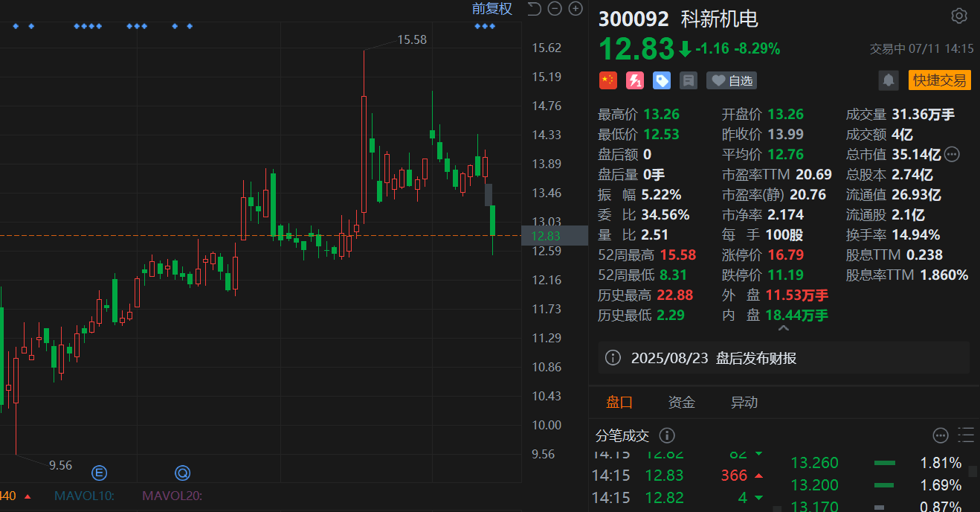Image resolution: width=980 pixels, height=512 pixels.
Task: Switch to the 异动 tab
Action: [744, 402]
